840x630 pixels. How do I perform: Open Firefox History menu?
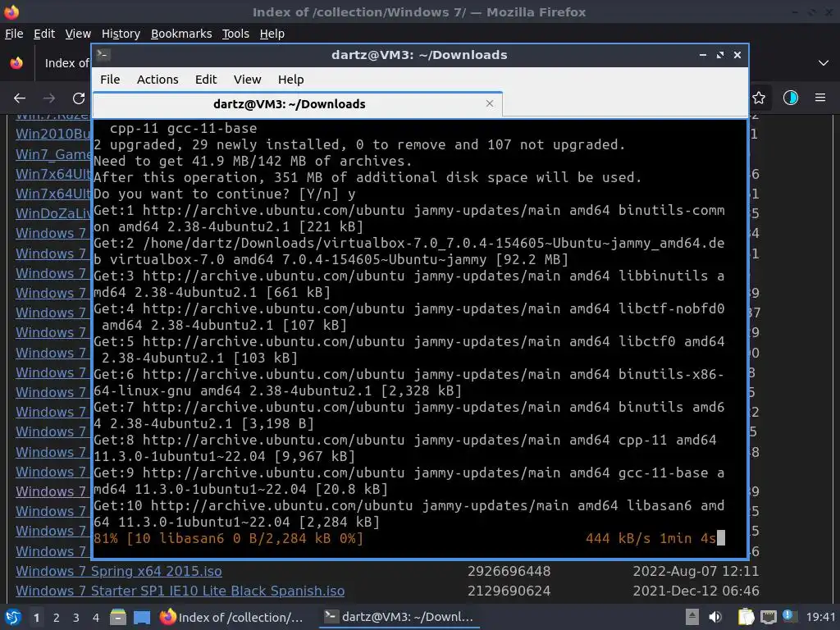coord(121,33)
